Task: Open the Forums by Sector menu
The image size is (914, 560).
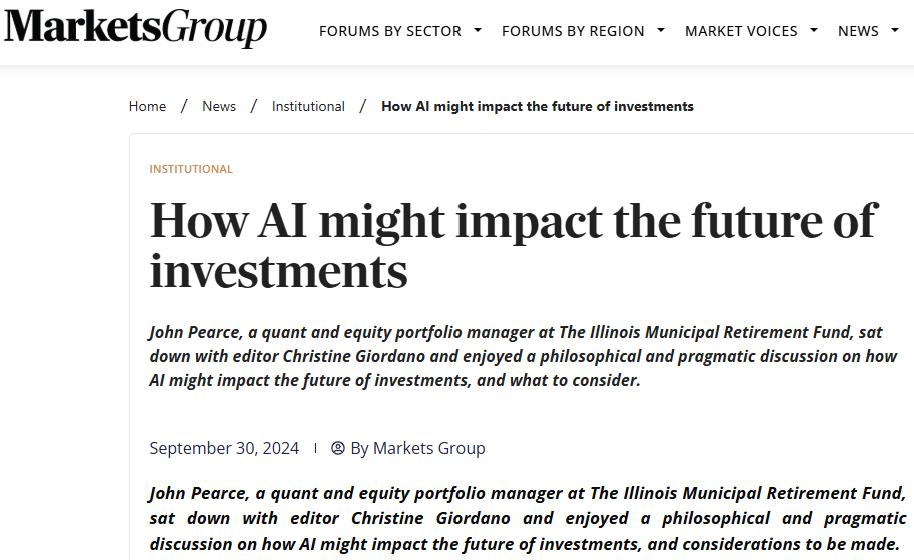Action: point(390,31)
